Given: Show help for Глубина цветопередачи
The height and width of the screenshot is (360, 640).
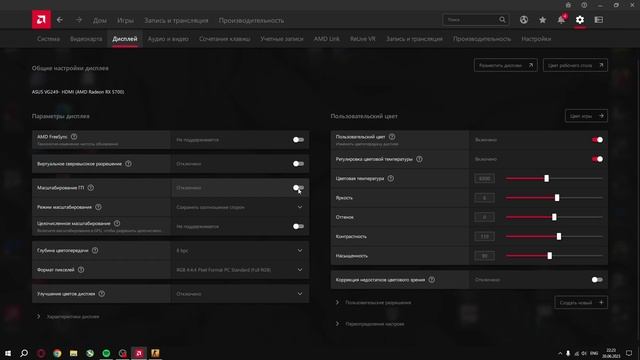Looking at the screenshot, I should point(95,250).
